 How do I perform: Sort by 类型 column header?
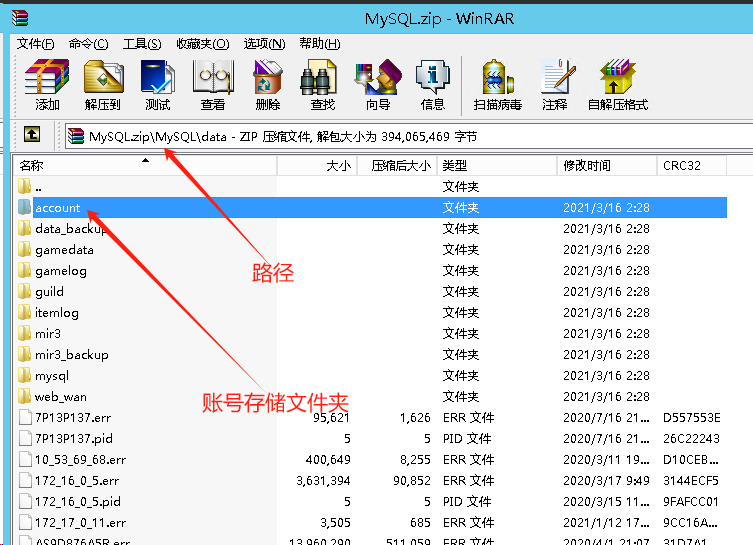coord(497,166)
